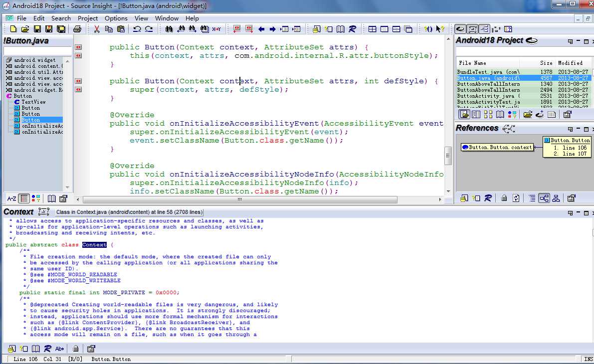Open the File menu
The image size is (594, 364).
coord(21,18)
